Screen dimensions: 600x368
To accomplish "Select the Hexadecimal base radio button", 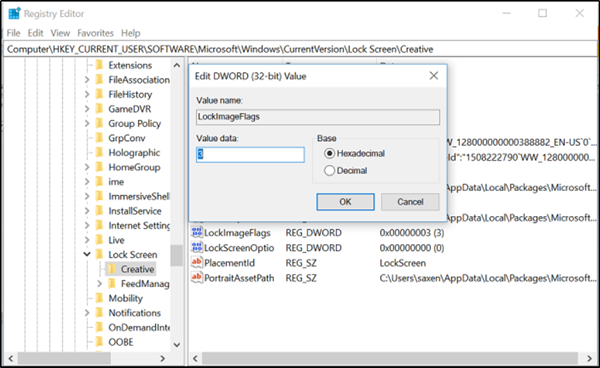I will (x=329, y=153).
